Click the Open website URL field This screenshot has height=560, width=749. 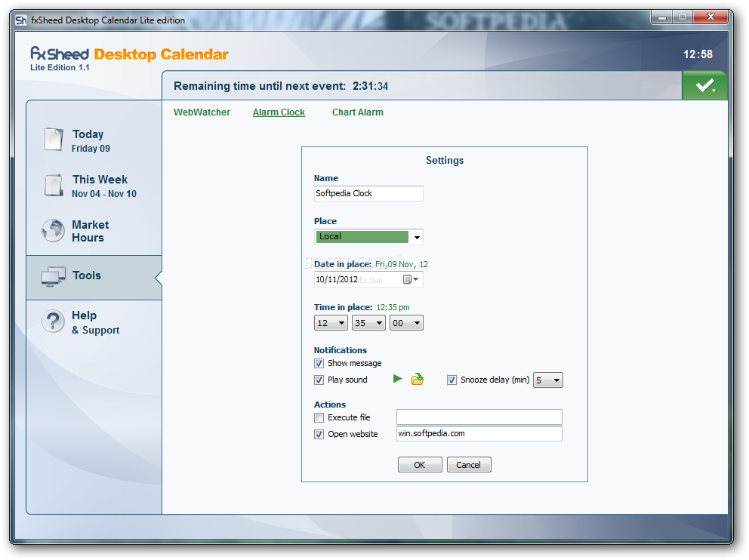(479, 433)
